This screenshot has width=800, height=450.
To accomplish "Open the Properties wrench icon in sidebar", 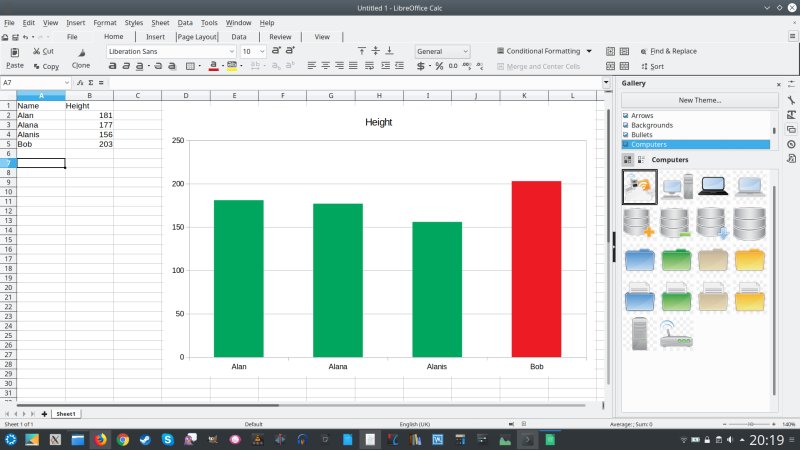I will point(791,100).
